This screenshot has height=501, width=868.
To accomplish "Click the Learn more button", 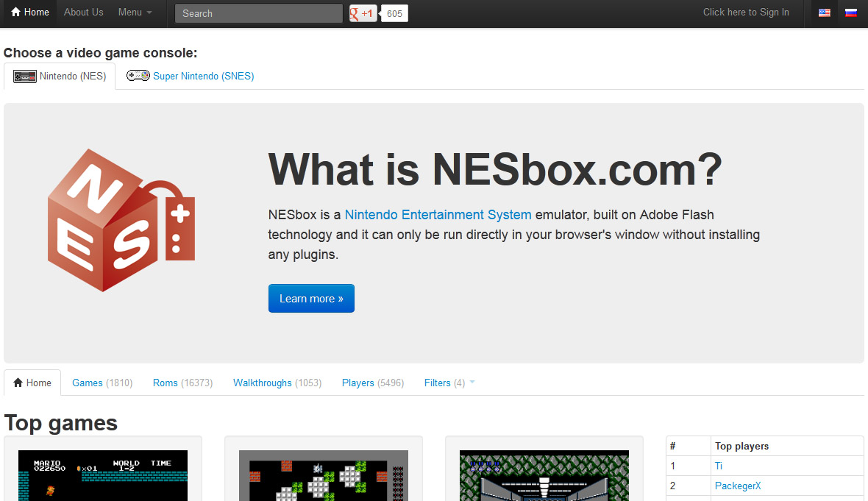I will [311, 299].
